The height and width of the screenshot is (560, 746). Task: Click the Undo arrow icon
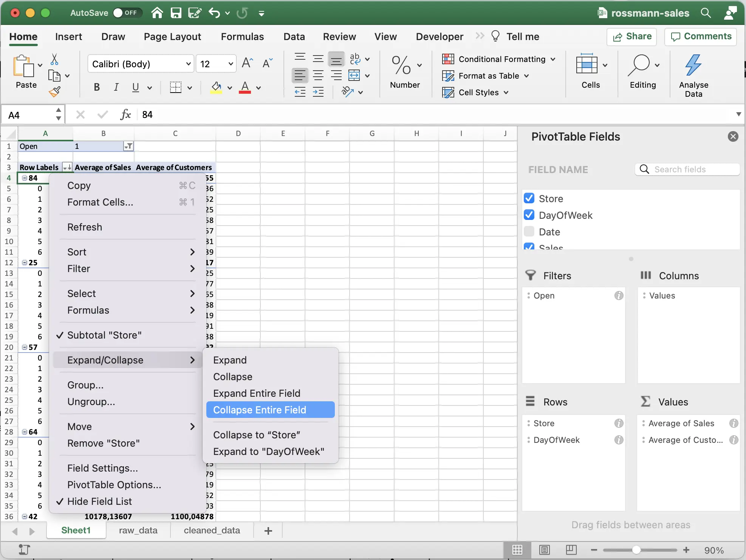click(214, 13)
